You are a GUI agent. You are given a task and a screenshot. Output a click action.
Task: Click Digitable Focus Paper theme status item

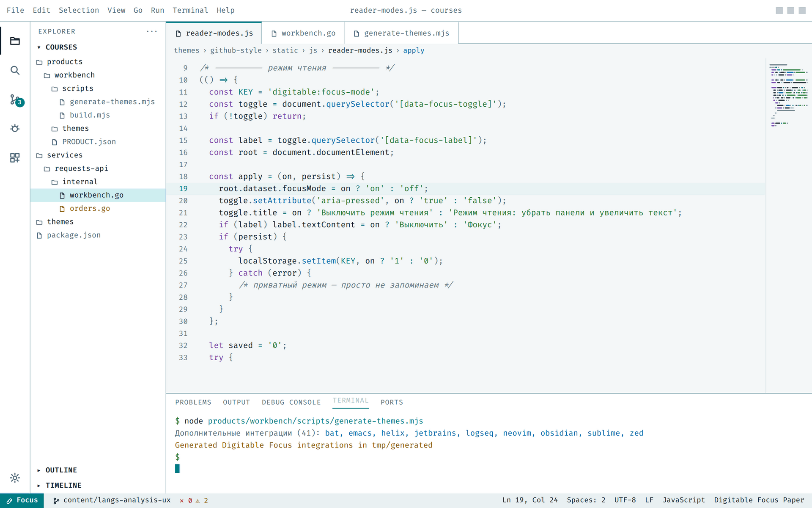(759, 500)
